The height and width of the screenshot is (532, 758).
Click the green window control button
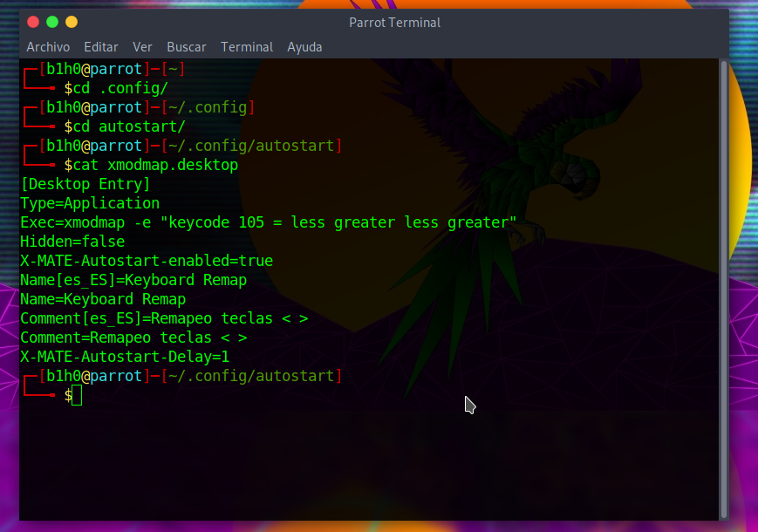click(52, 22)
